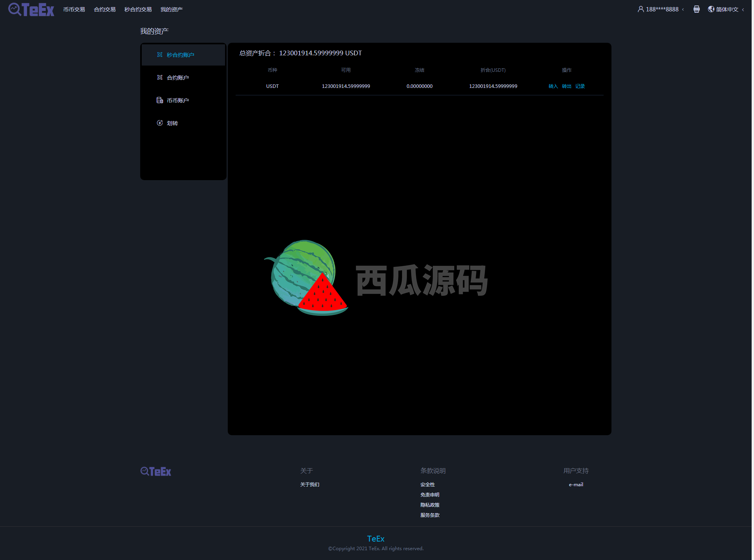Screen dimensions: 754x560
Task: Click the footer TeEx logo
Action: pos(156,471)
